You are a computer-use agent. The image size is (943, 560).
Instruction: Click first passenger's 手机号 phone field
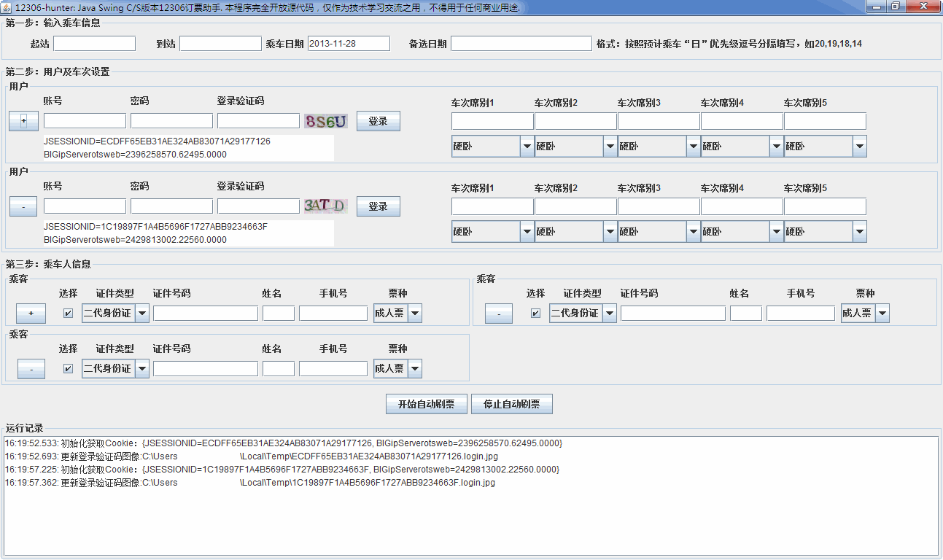tap(333, 314)
